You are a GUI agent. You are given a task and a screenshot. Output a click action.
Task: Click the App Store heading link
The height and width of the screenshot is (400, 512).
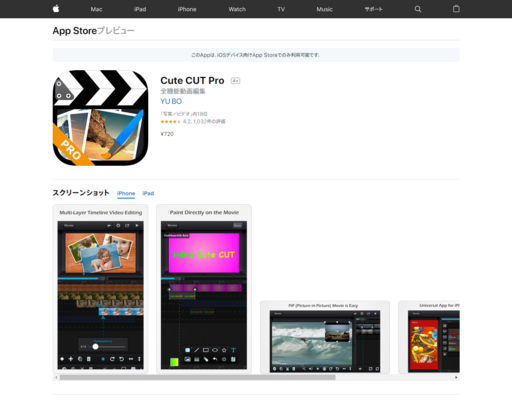click(x=75, y=31)
